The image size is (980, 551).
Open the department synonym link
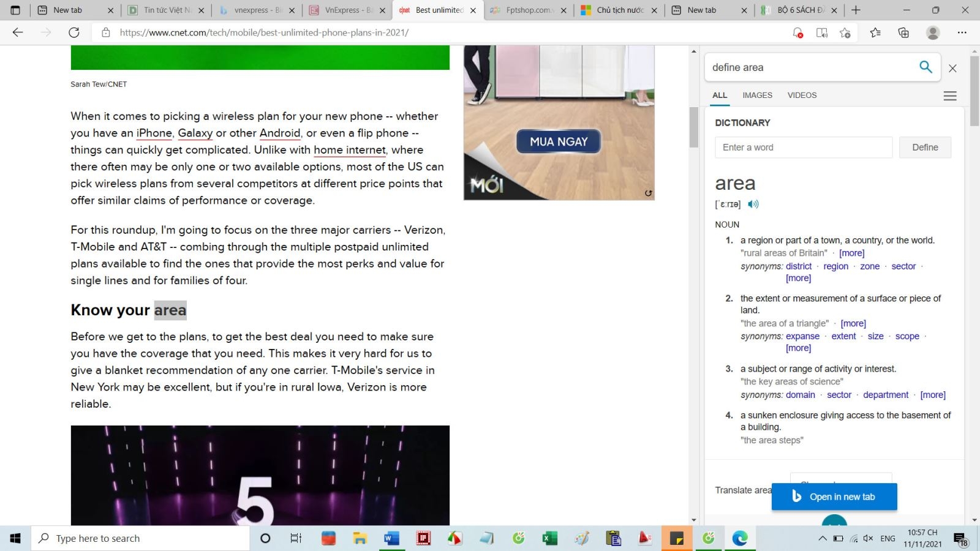click(886, 395)
